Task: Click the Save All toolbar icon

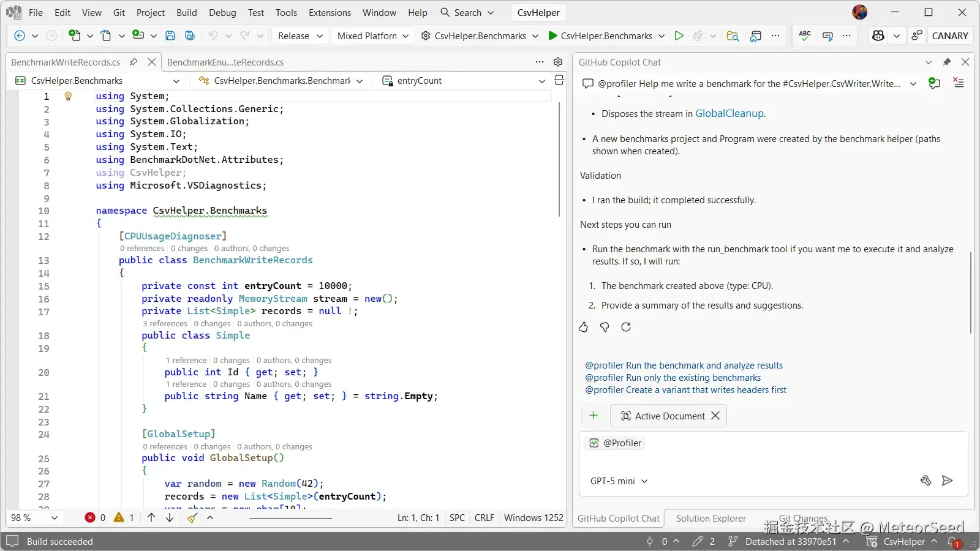Action: click(190, 36)
